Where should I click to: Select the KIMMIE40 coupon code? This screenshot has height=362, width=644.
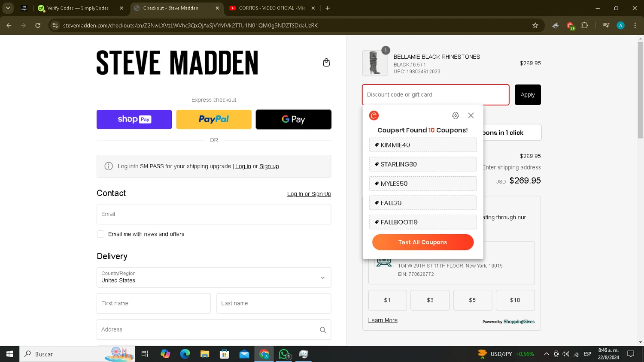423,145
